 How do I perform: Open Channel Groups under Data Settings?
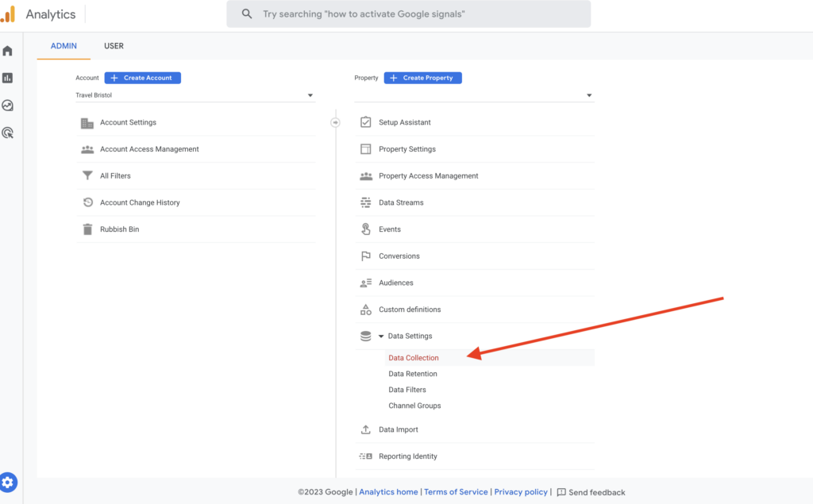pos(414,406)
